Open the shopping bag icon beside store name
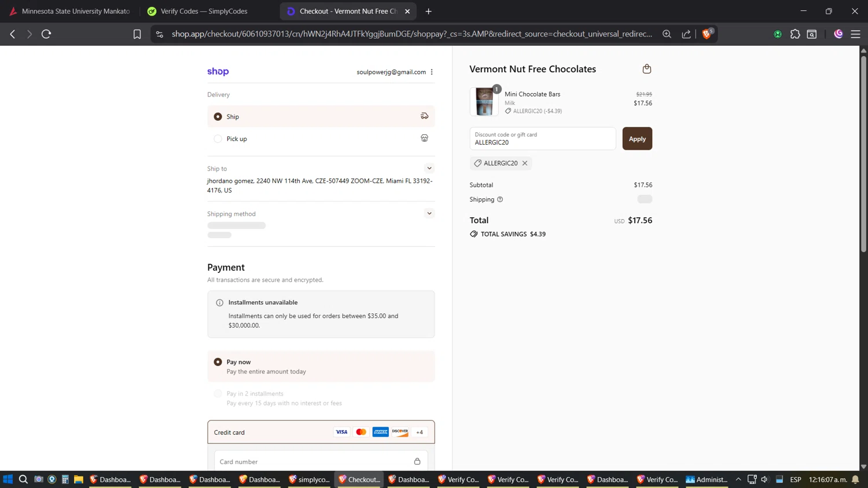 point(646,69)
